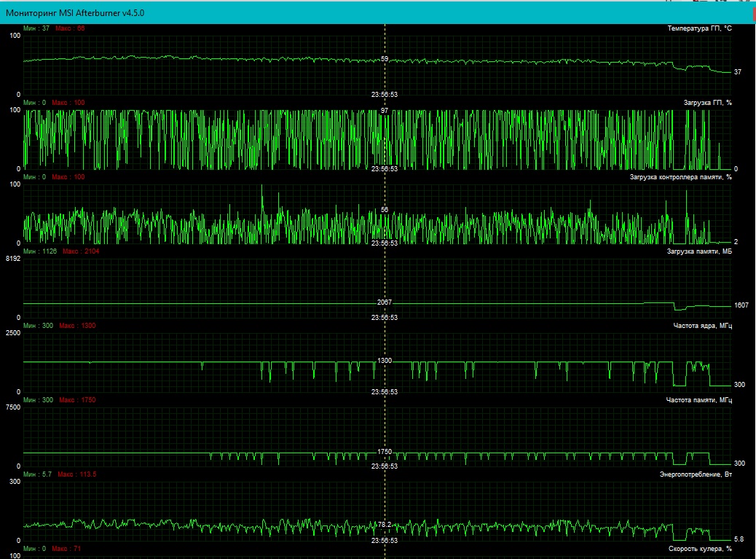Click inside the memory controller load graph plot
Screen dimensions: 756x559
(377, 214)
